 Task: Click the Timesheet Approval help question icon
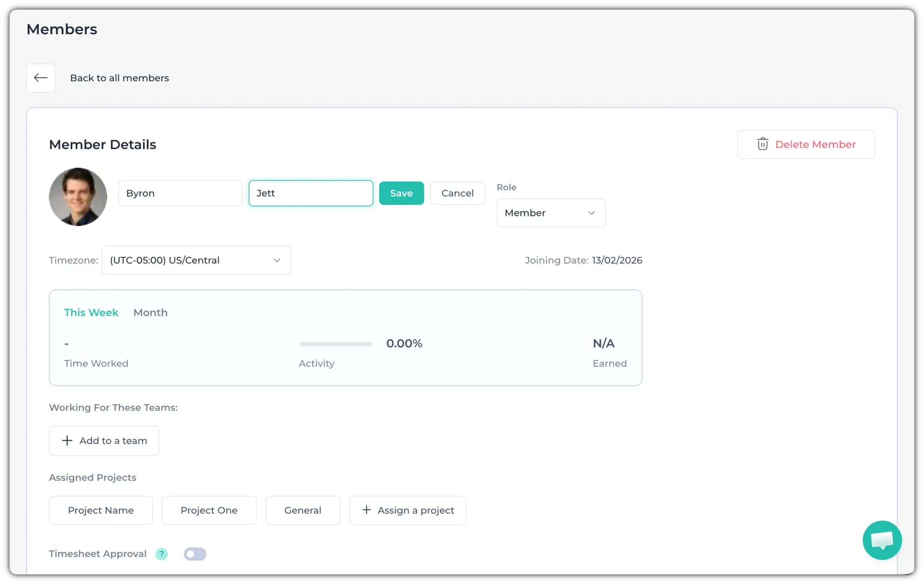tap(161, 554)
